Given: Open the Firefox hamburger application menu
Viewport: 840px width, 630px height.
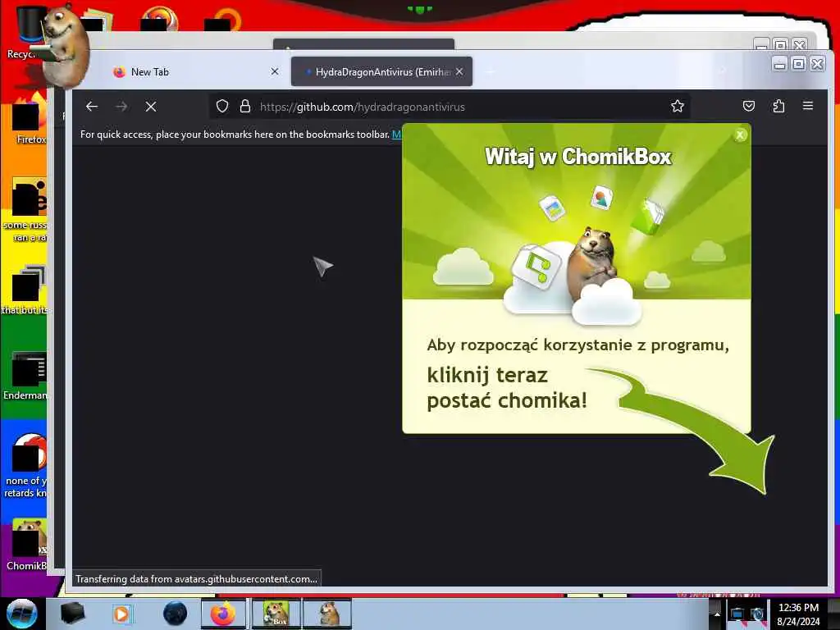Looking at the screenshot, I should tap(808, 106).
